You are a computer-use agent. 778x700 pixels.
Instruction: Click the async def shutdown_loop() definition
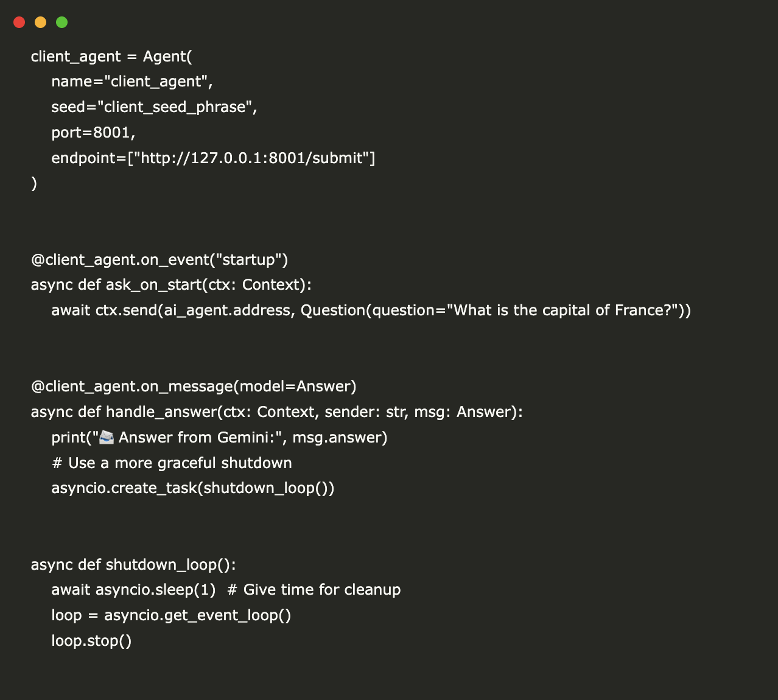point(133,565)
